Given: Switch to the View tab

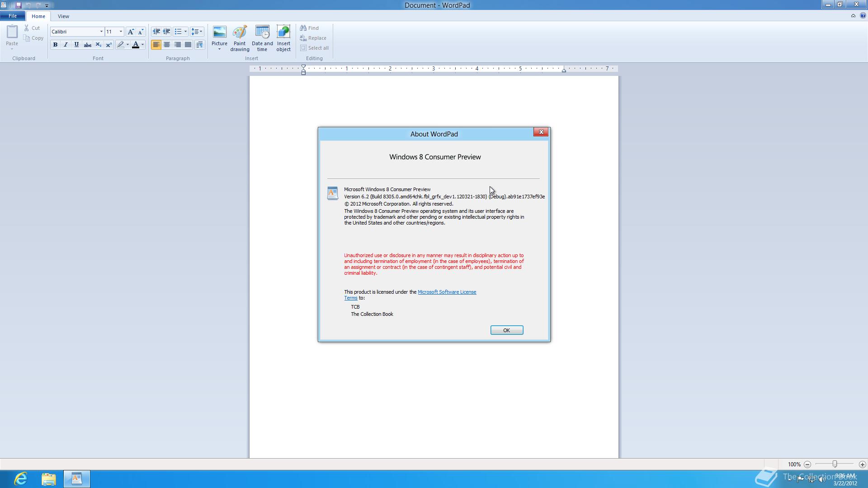Looking at the screenshot, I should [x=63, y=16].
